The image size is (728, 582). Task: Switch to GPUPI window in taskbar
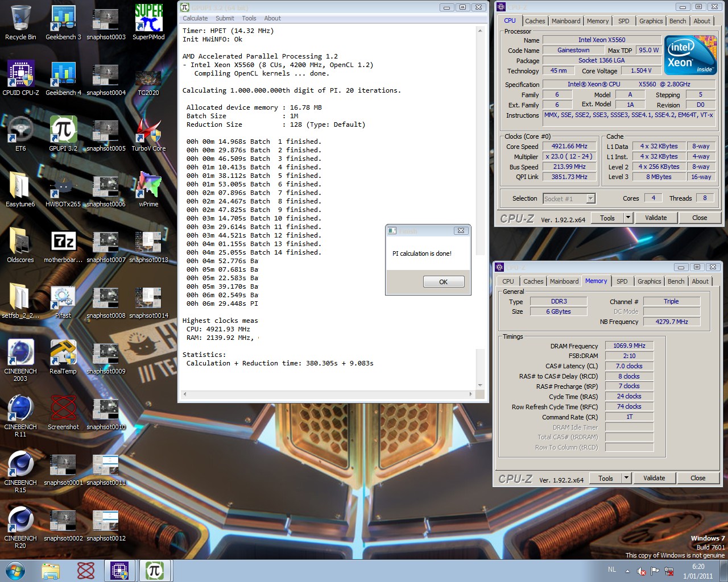154,571
